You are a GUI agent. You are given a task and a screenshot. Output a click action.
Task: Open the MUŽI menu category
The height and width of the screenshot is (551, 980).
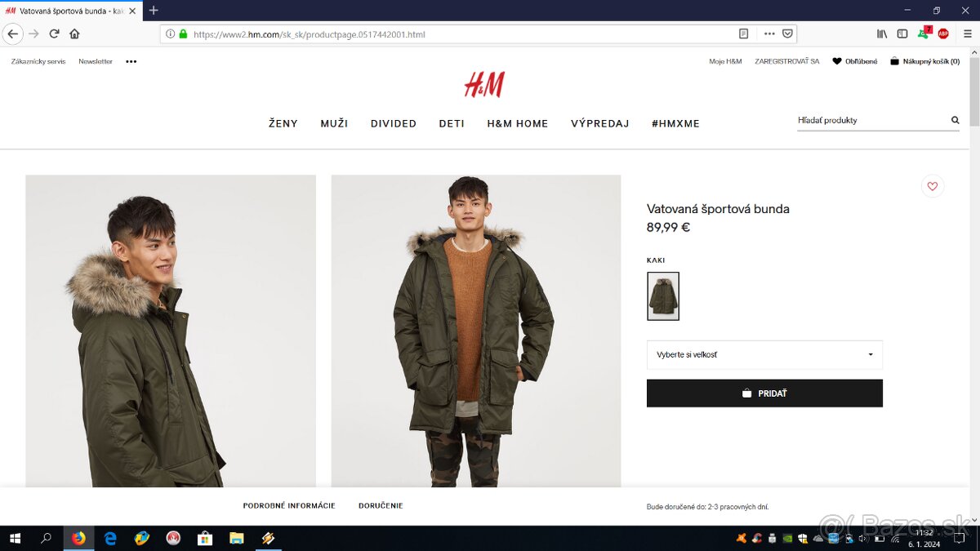[334, 123]
